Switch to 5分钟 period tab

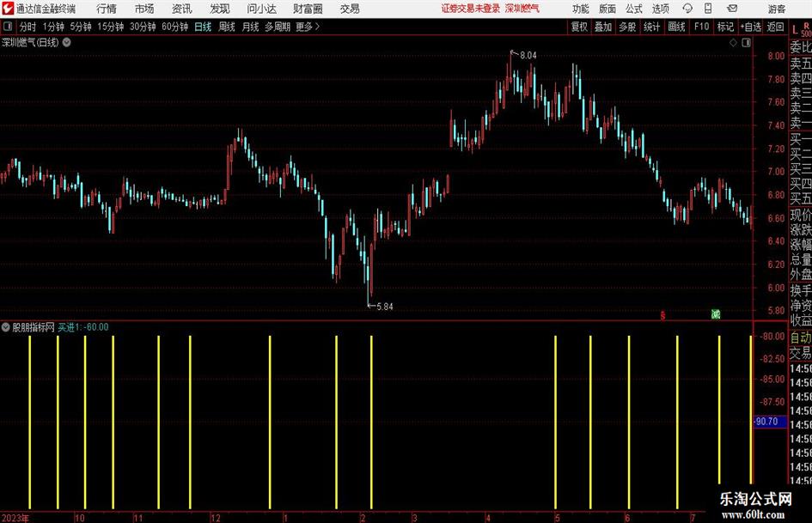coord(81,27)
